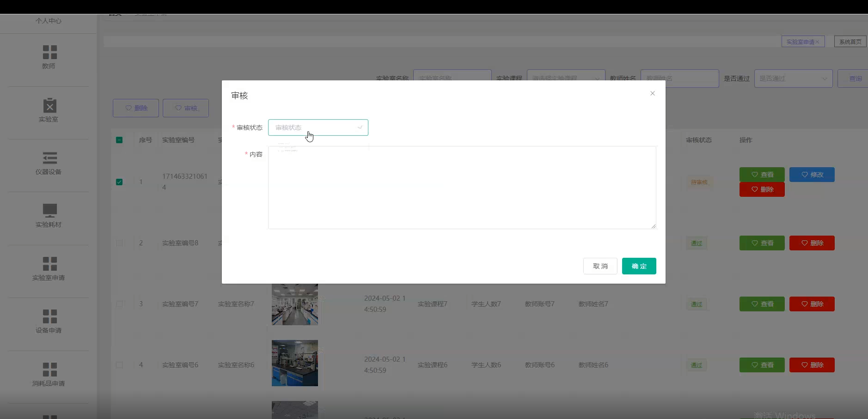The width and height of the screenshot is (868, 419).
Task: Toggle the select-all checkbox in table header
Action: point(119,140)
